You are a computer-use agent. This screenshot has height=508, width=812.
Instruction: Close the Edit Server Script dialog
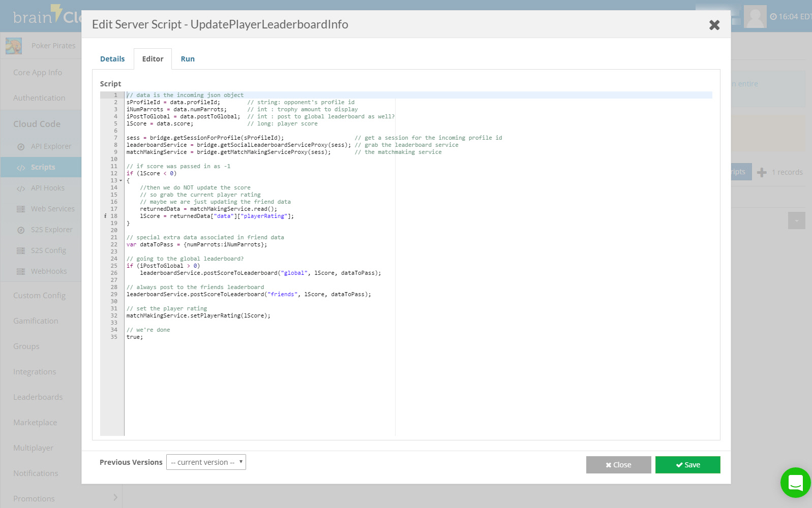(714, 25)
